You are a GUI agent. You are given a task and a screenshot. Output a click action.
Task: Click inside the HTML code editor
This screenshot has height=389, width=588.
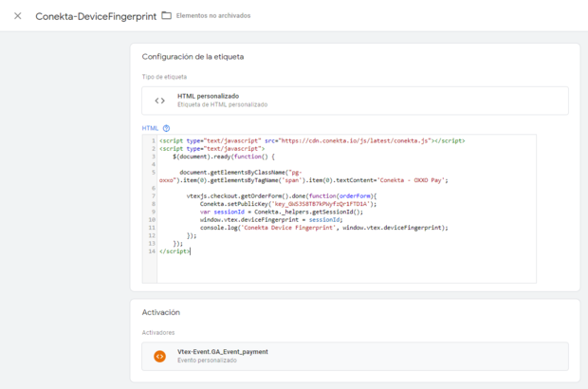point(339,209)
